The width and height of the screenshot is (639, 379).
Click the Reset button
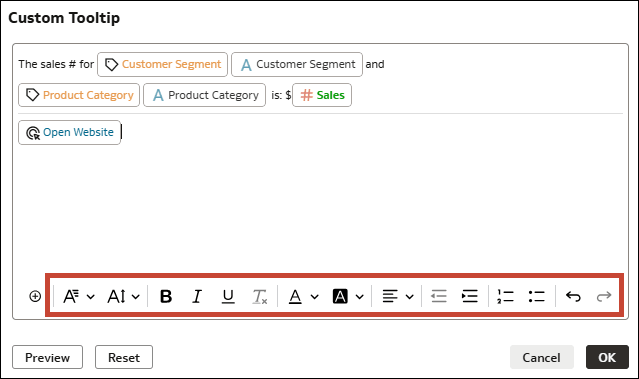coord(124,357)
